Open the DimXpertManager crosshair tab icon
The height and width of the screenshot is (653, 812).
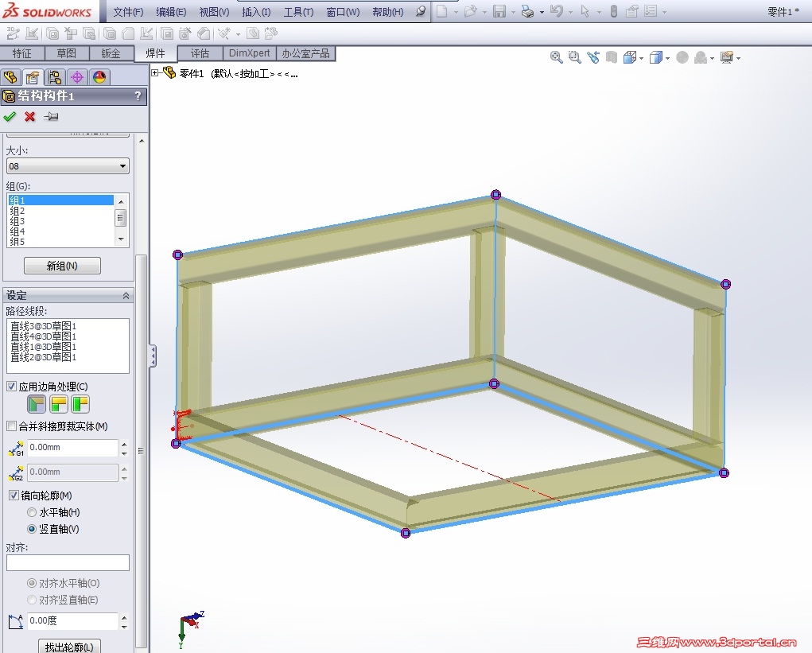(77, 77)
